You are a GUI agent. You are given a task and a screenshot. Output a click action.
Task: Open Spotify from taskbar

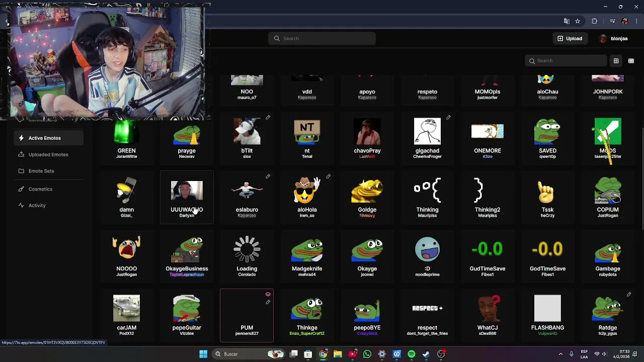click(x=412, y=354)
